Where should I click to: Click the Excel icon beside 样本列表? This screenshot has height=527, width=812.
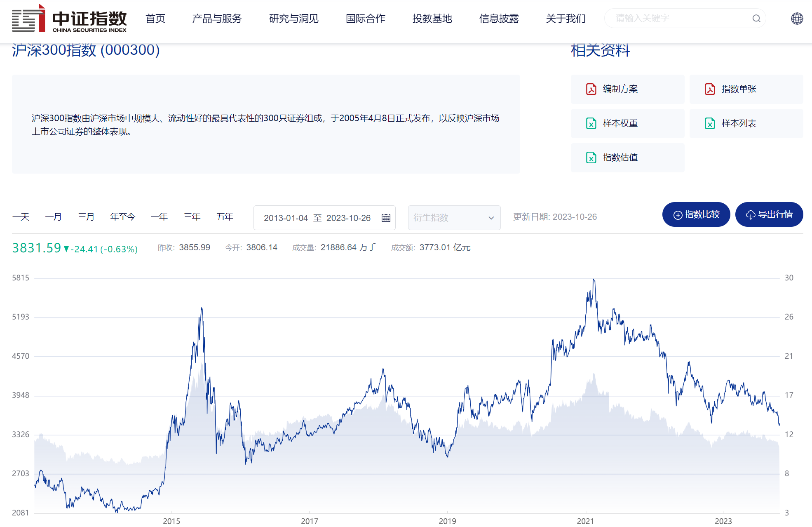tap(710, 123)
